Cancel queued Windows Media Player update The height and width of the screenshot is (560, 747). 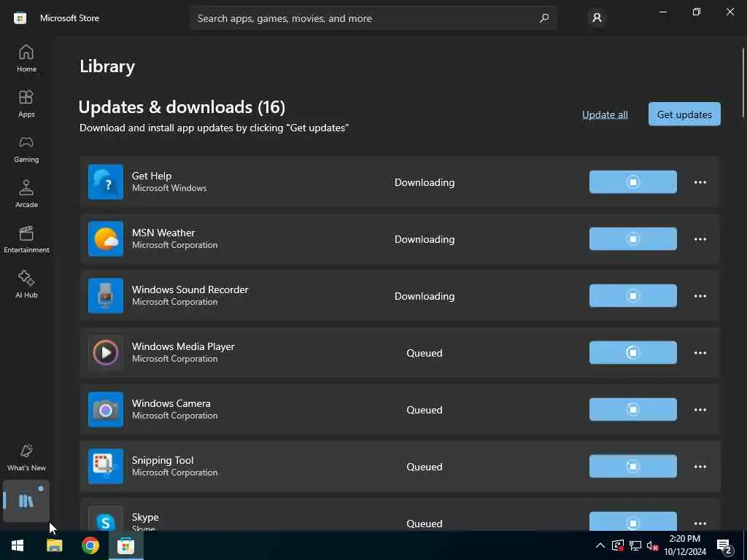coord(632,353)
